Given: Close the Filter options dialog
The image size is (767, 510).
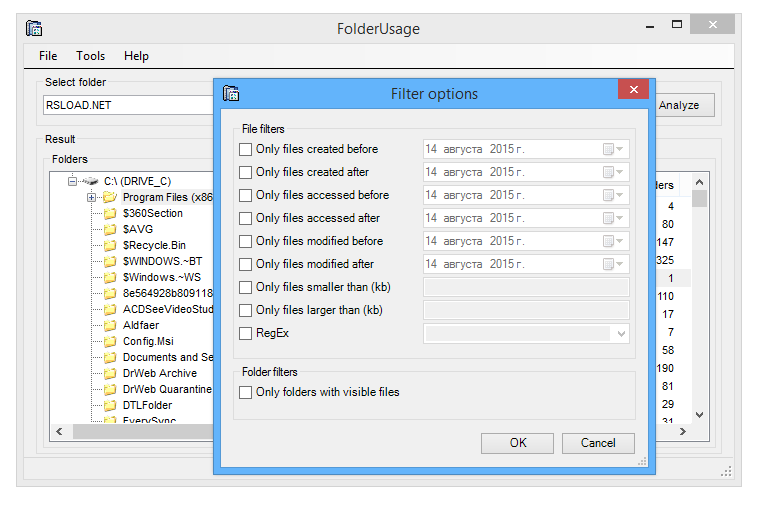Looking at the screenshot, I should [633, 89].
